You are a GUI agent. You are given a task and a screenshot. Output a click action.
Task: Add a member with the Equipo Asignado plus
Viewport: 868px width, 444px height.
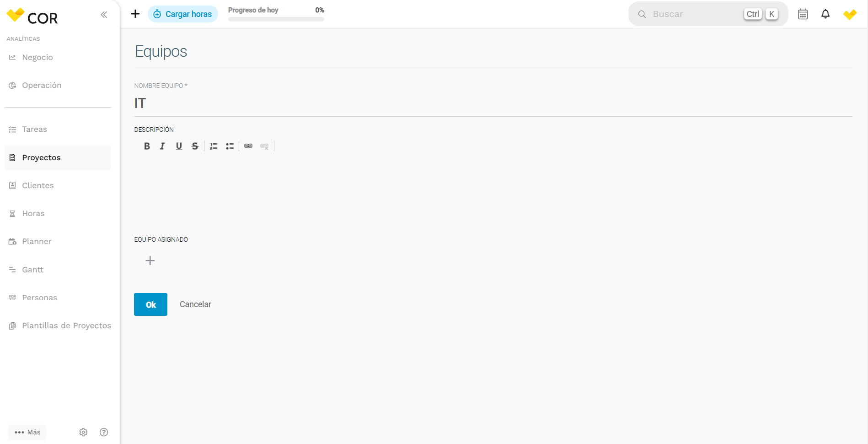pos(150,261)
